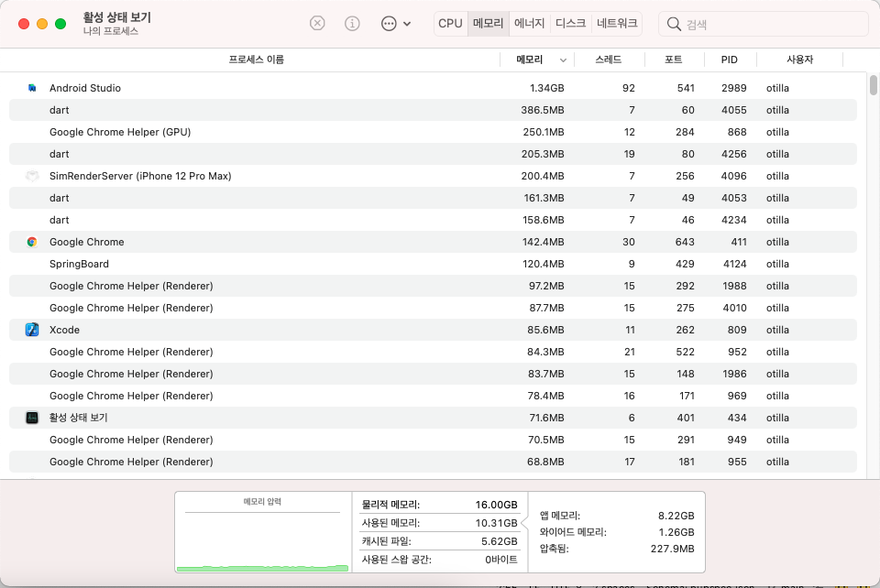This screenshot has height=588, width=880.
Task: Click the 나의 프로세스 window subtitle
Action: click(111, 31)
